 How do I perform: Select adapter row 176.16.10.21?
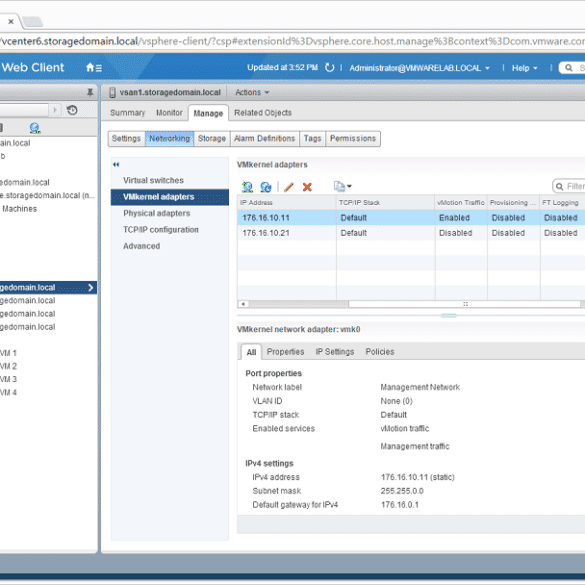[411, 233]
